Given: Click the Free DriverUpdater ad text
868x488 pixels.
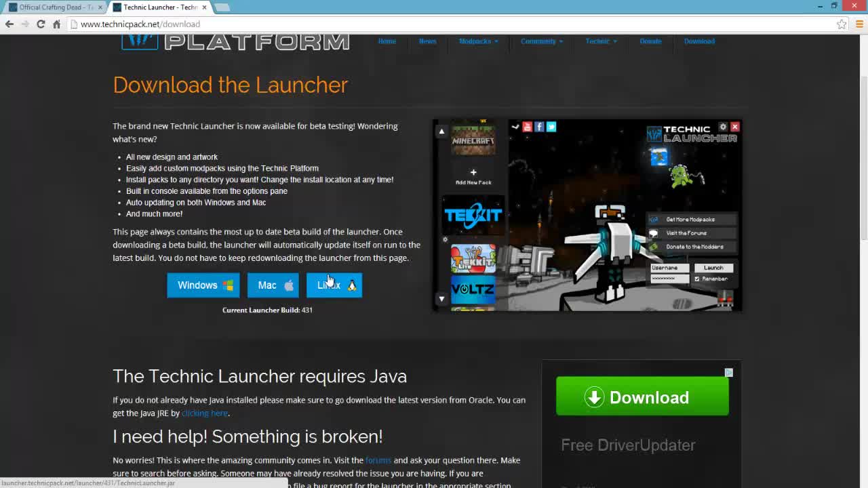Looking at the screenshot, I should 628,445.
